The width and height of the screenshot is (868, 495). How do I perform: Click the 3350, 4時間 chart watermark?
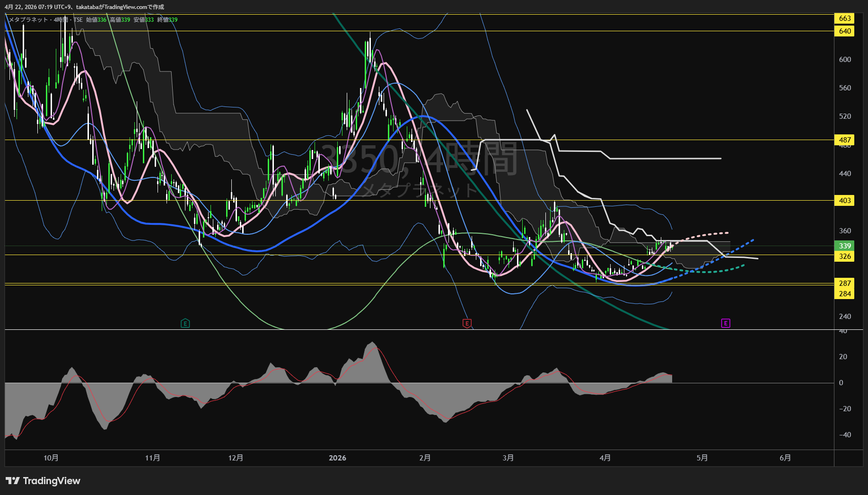pos(419,160)
